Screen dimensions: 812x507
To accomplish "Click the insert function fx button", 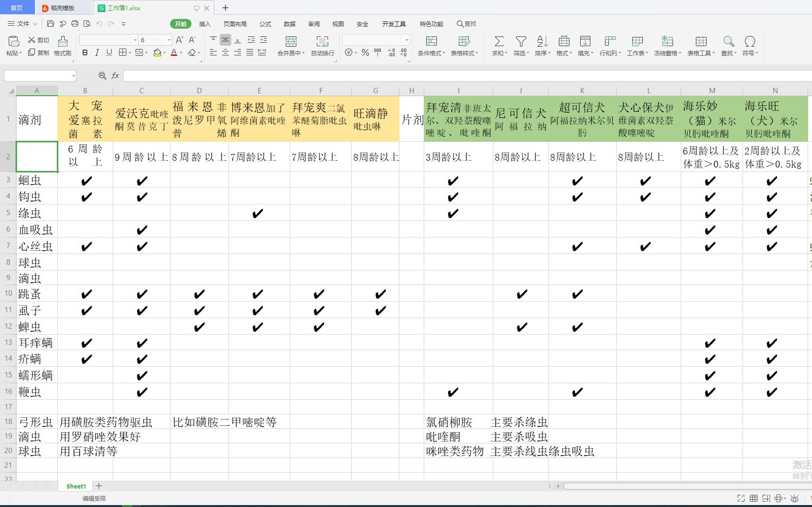I will [115, 76].
